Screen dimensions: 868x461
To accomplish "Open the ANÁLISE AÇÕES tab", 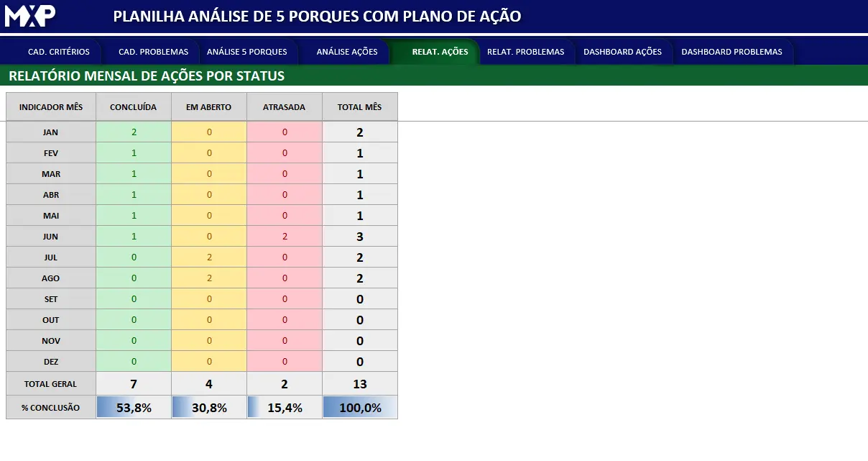I will [x=347, y=52].
